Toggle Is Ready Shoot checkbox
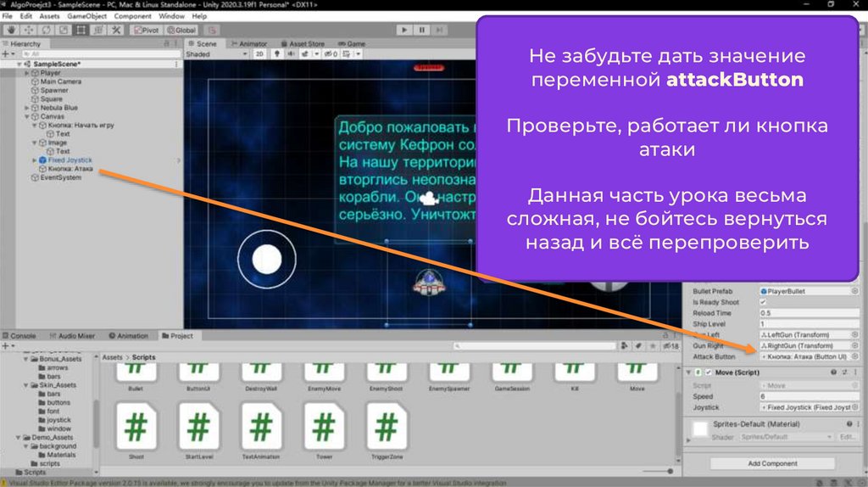The height and width of the screenshot is (487, 868). pyautogui.click(x=763, y=303)
